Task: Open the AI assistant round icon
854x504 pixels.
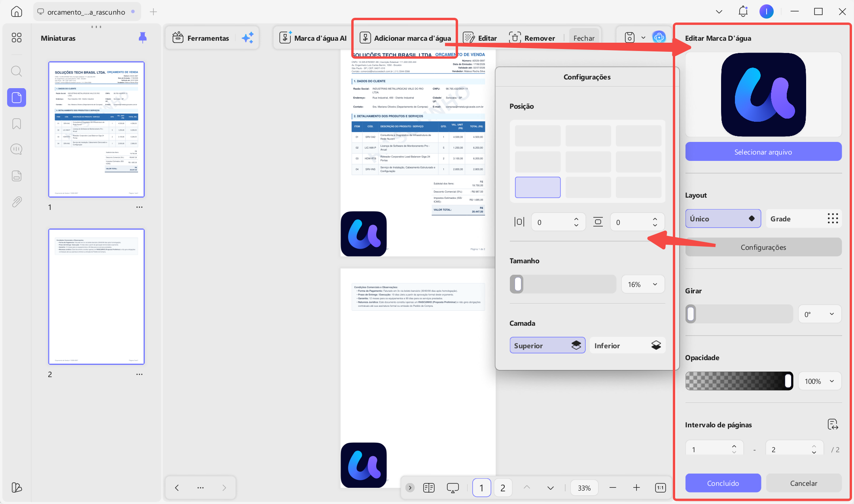Action: 659,38
